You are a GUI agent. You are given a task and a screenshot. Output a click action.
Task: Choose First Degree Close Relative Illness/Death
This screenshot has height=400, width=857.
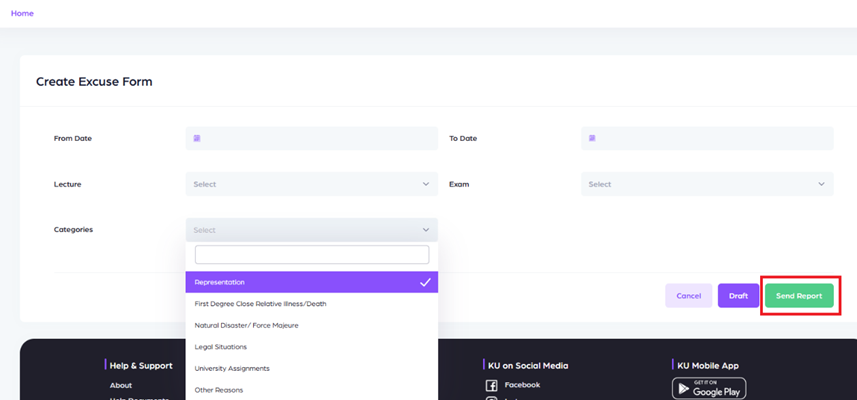pos(261,303)
